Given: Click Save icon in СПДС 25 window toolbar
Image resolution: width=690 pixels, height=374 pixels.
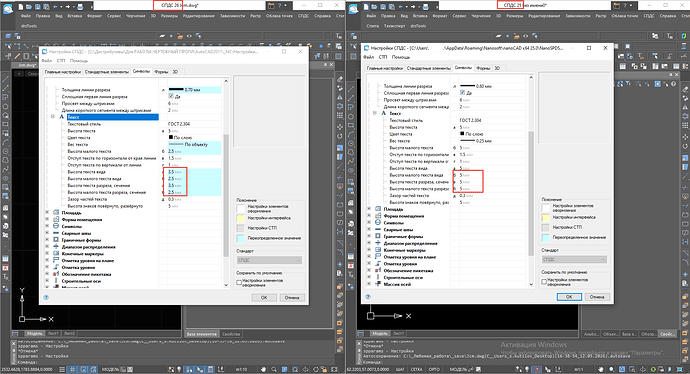Looking at the screenshot, I should (x=383, y=6).
